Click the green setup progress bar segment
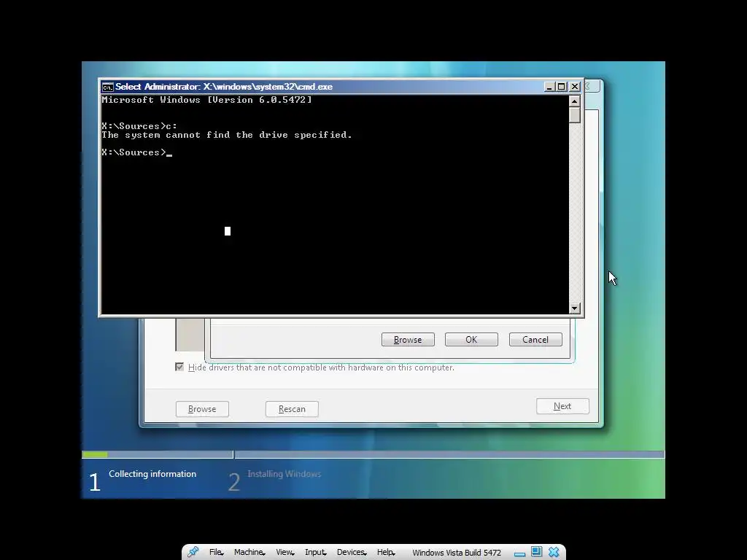 tap(95, 455)
